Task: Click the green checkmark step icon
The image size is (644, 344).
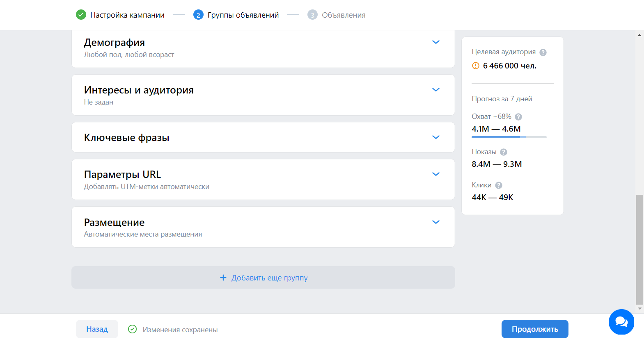Action: pos(81,15)
